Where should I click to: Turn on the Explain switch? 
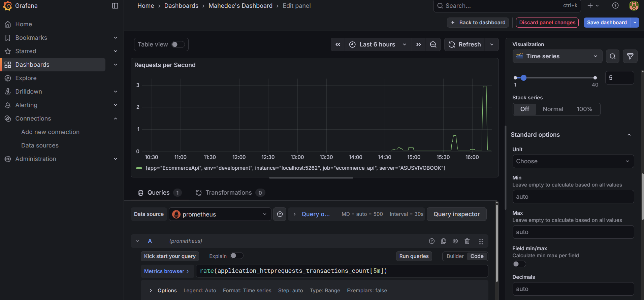[236, 256]
